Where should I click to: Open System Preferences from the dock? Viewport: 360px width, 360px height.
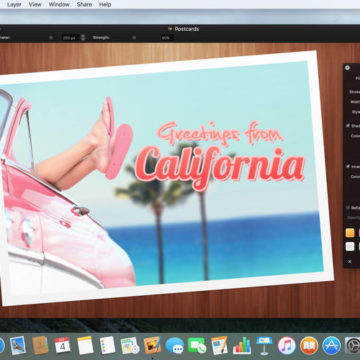[353, 345]
